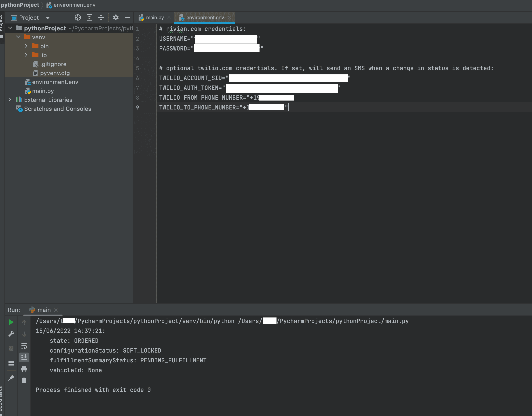Open the Project view dropdown
Viewport: 532px width, 416px height.
pyautogui.click(x=48, y=18)
